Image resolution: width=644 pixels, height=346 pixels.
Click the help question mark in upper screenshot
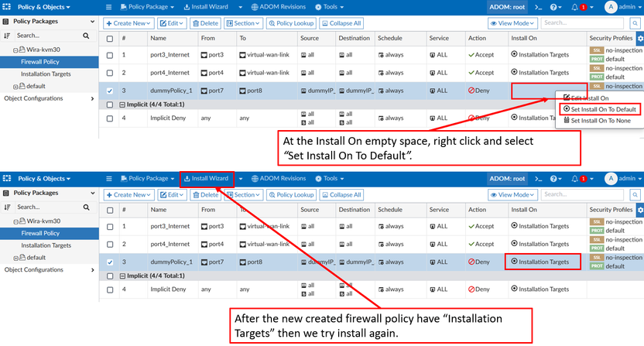point(553,7)
